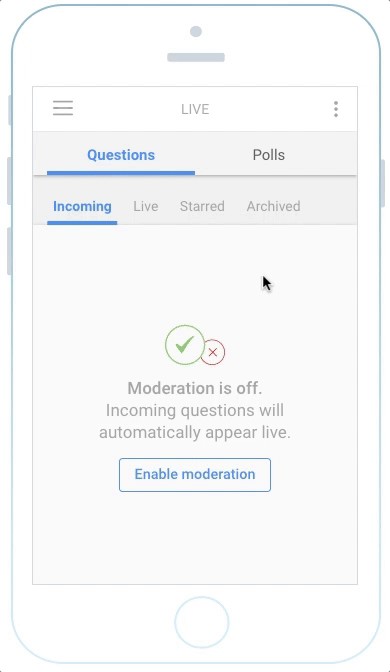
Task: Click the phone's front camera dot
Action: point(196,31)
